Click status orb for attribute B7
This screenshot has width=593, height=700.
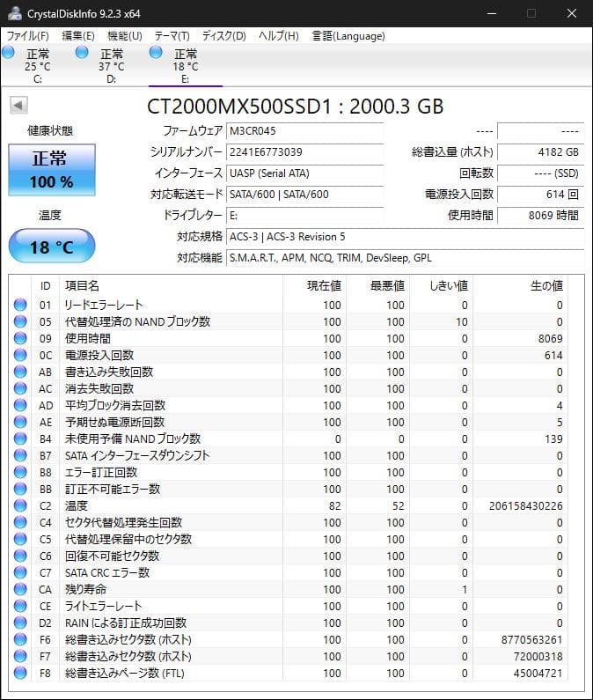[x=20, y=455]
